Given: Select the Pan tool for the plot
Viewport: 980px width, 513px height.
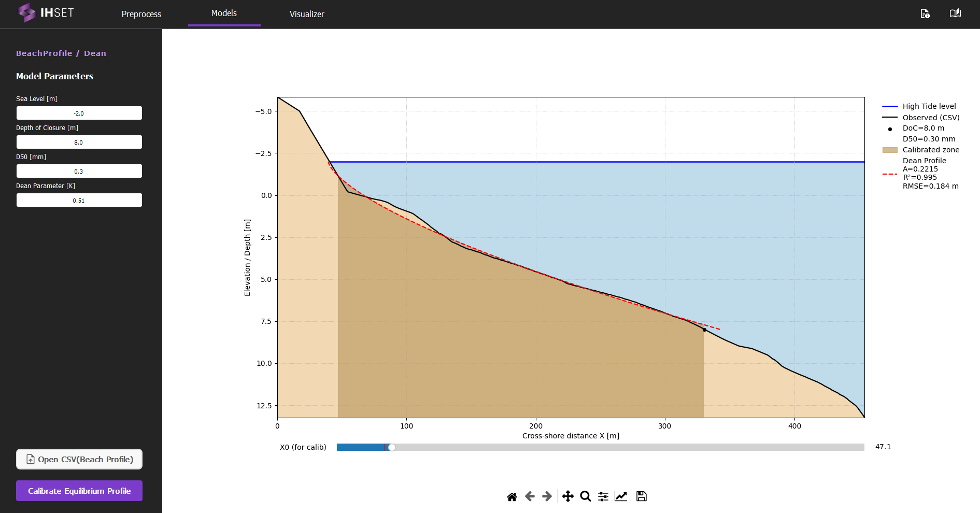Looking at the screenshot, I should (567, 496).
